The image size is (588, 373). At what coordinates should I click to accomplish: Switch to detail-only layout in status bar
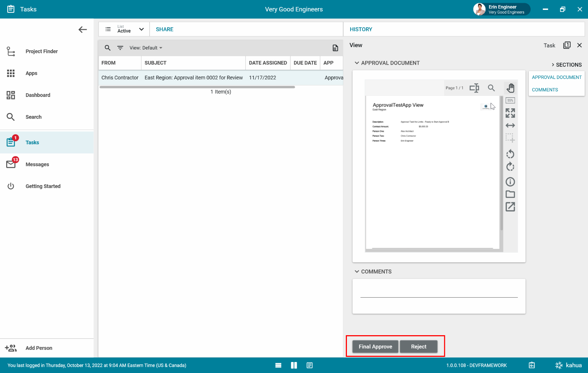click(310, 365)
